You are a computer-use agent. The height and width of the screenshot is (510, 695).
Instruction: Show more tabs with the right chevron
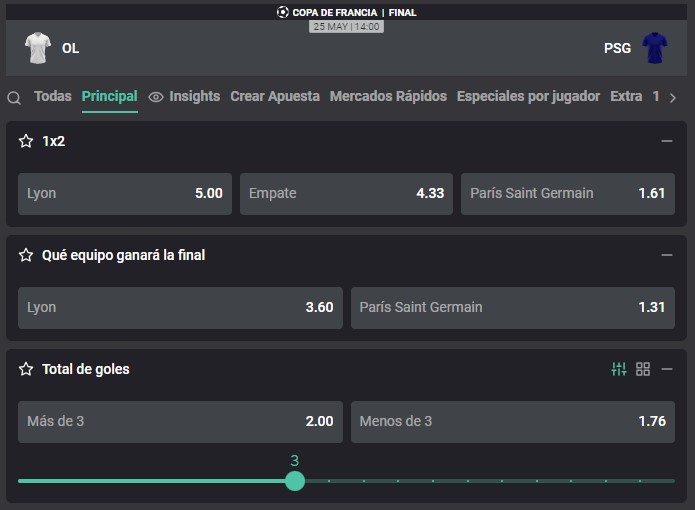(673, 97)
